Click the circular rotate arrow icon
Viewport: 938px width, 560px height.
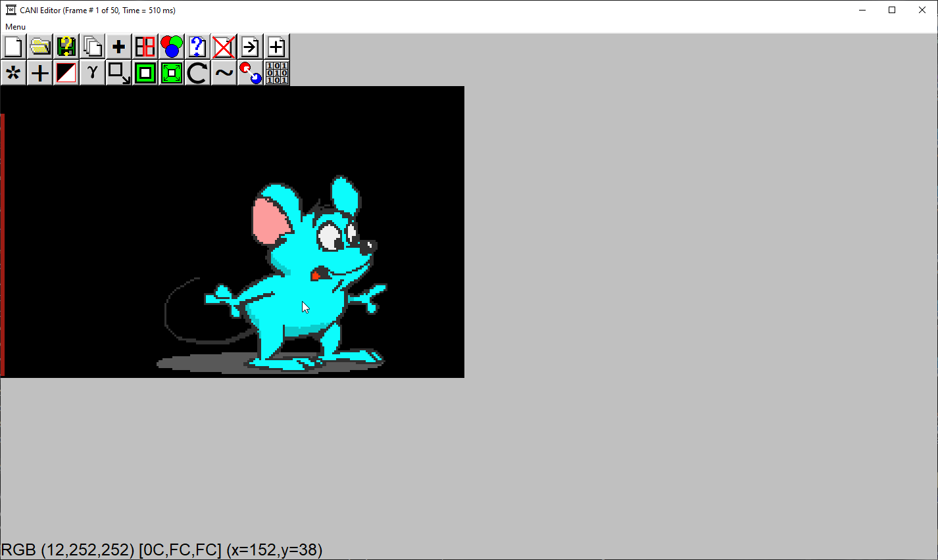click(197, 73)
